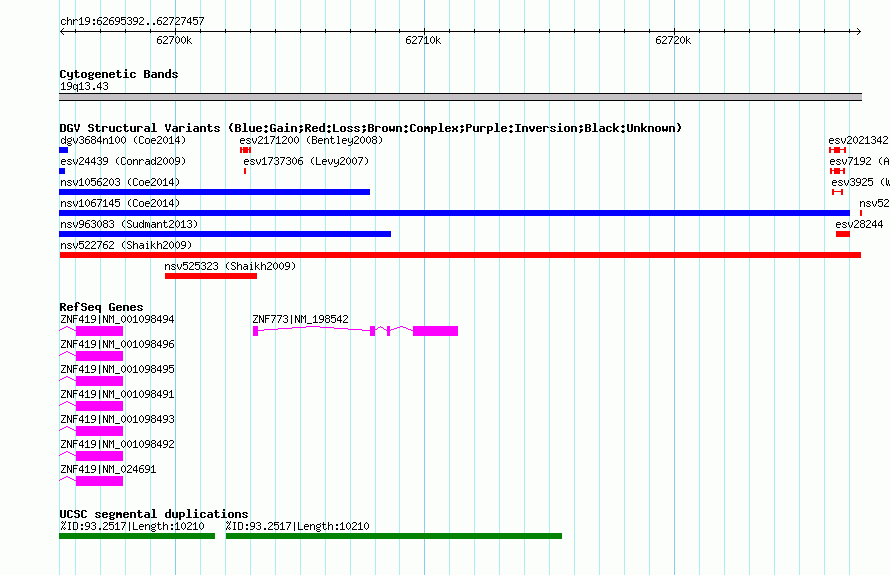890x575 pixels.
Task: Click the ZNF419|NM_001098496 transcript label
Action: tap(117, 344)
